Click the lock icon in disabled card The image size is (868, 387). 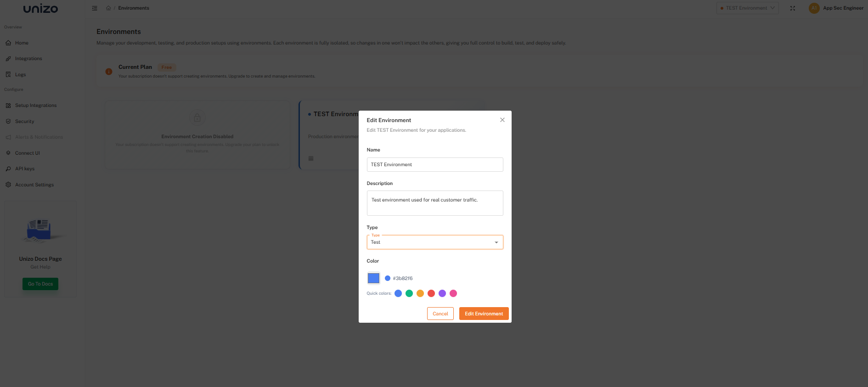coord(197,118)
